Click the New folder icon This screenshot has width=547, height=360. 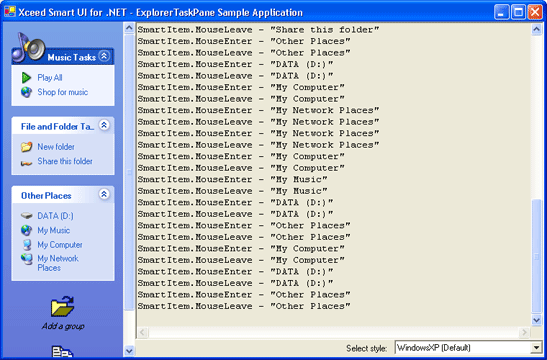26,147
